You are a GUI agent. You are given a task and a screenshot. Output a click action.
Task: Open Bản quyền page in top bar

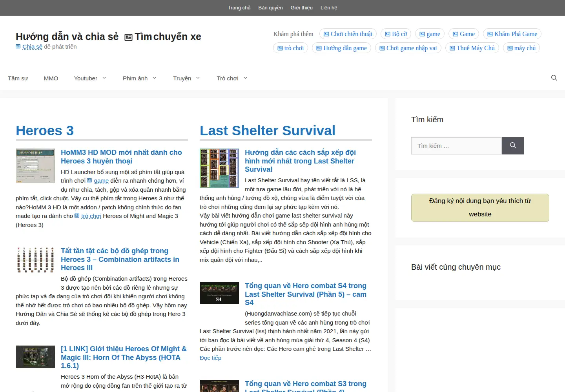click(x=270, y=8)
